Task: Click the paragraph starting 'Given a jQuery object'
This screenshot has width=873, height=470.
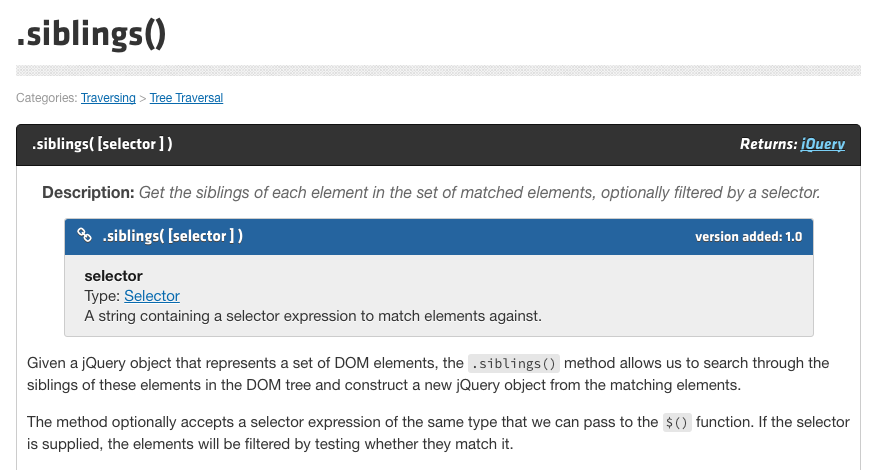Action: [x=428, y=374]
